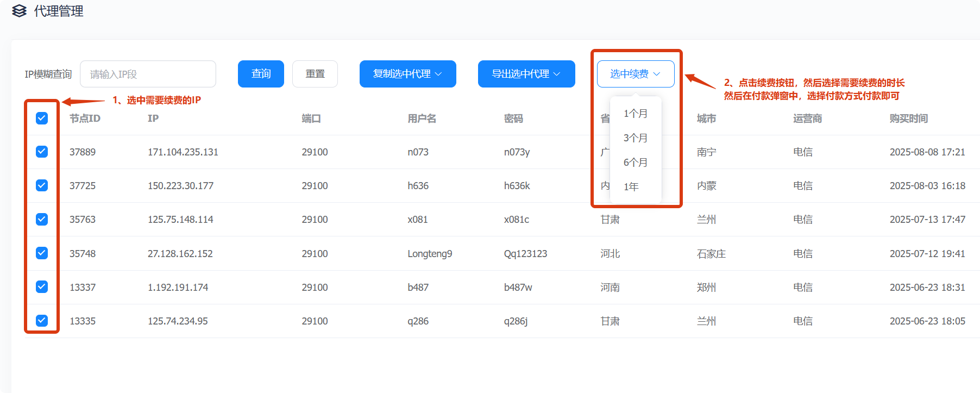The width and height of the screenshot is (980, 393).
Task: Select IP cell 125.74.234.95
Action: click(x=178, y=321)
